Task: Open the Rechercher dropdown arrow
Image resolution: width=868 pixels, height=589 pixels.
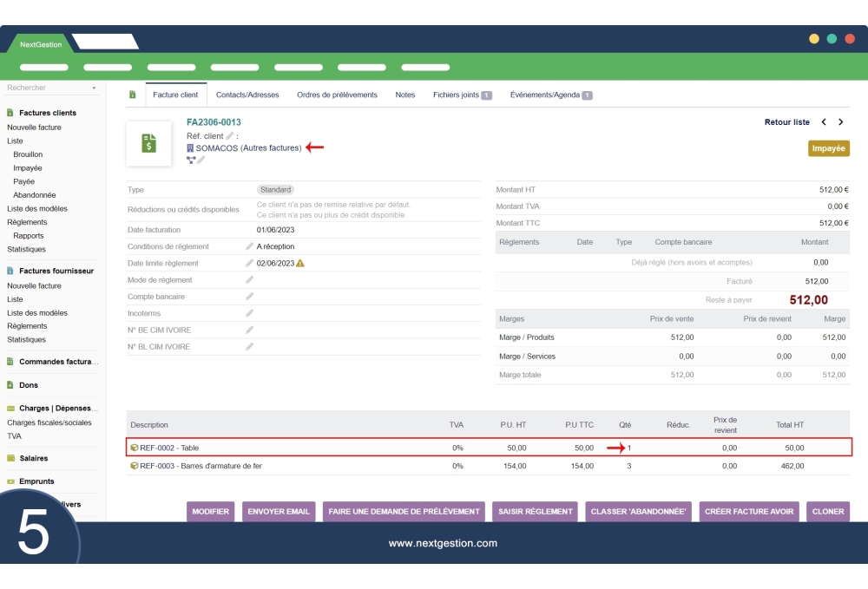Action: pyautogui.click(x=95, y=88)
